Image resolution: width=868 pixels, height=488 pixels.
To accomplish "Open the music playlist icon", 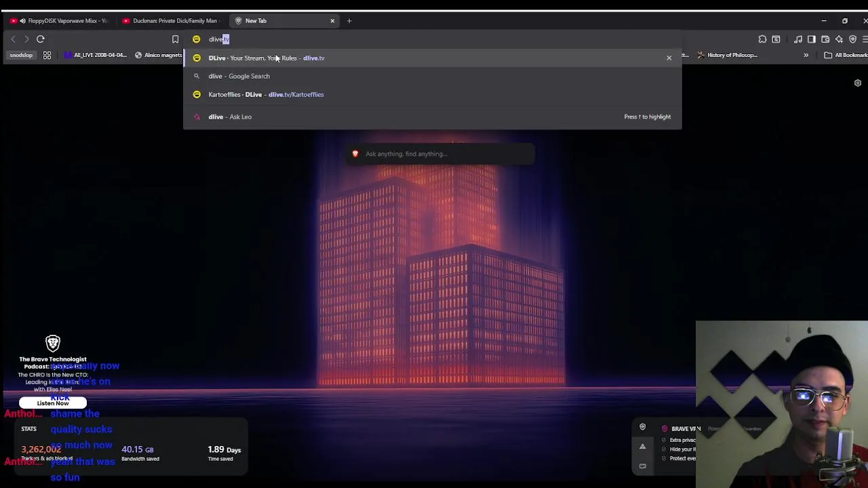I will click(x=798, y=39).
